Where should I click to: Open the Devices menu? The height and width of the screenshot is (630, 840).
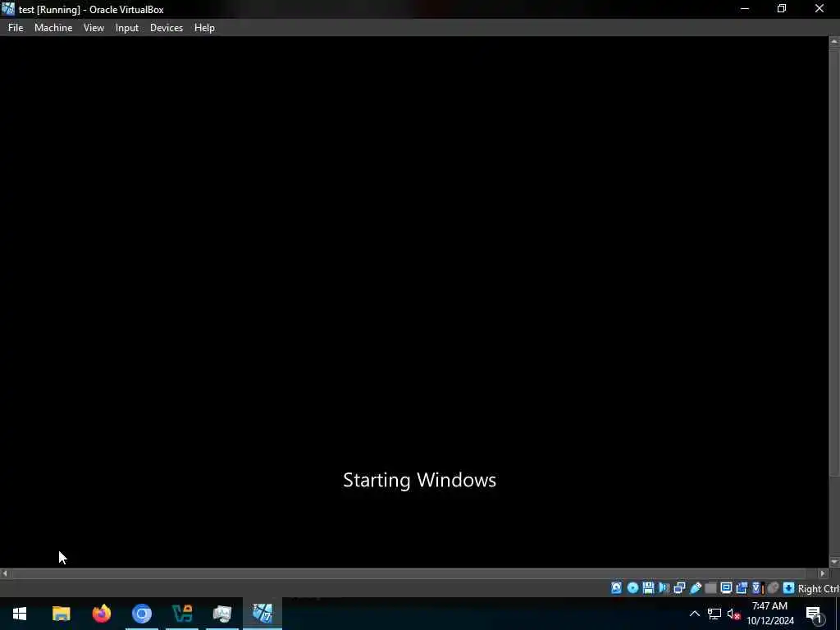167,28
